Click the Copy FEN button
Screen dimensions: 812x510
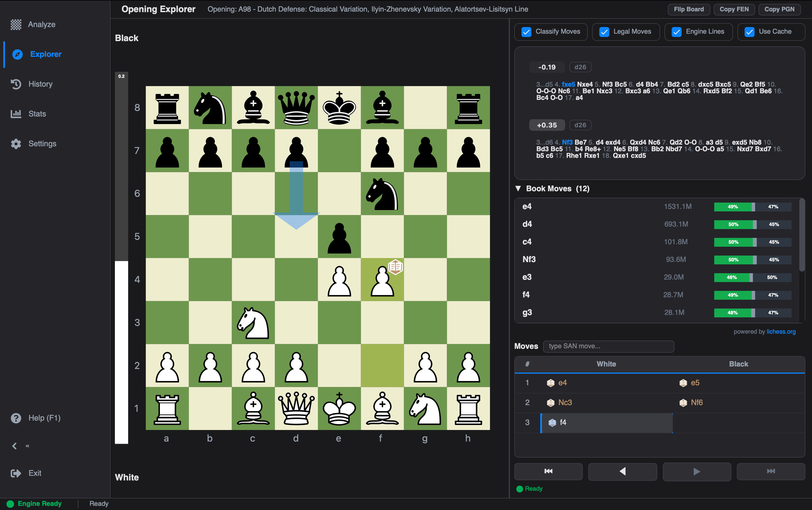coord(734,9)
